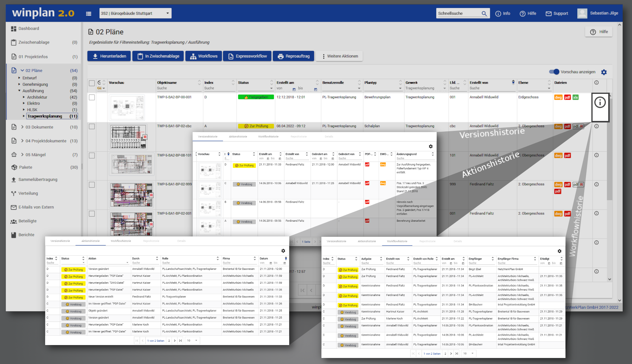Viewport: 632px width, 364px height.
Task: Open page size dropdown in Aktionshistorie panel
Action: (x=193, y=341)
